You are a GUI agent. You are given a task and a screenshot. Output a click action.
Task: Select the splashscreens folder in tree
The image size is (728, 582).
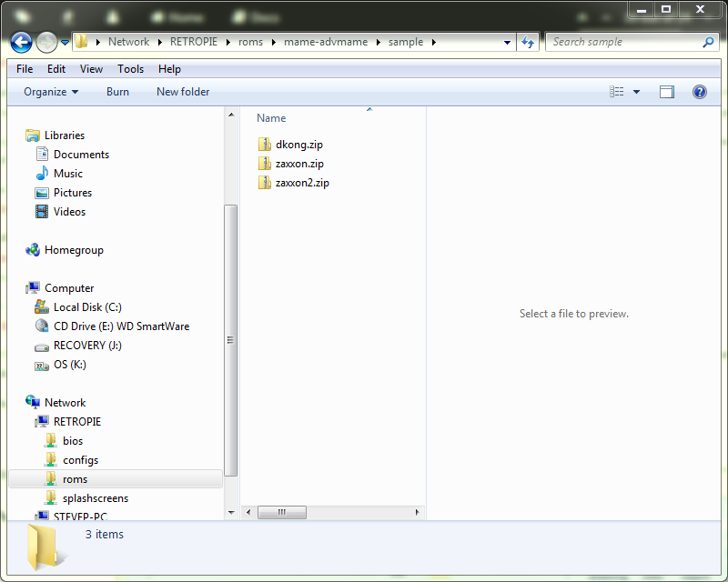coord(95,498)
